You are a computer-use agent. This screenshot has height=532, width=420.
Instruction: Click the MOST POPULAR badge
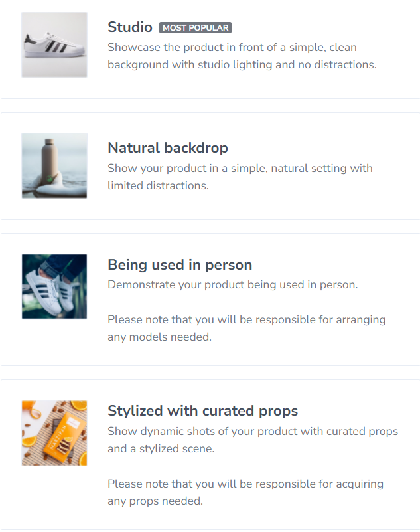(x=195, y=28)
